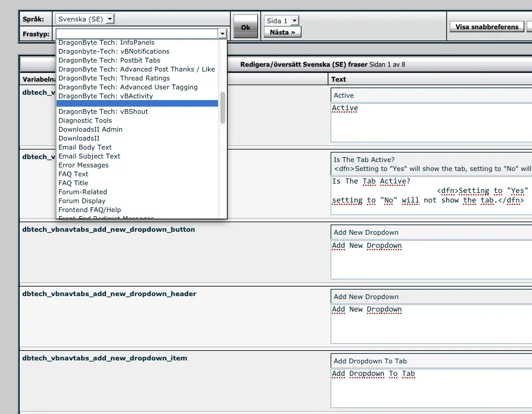Viewport: 532px width, 414px height.
Task: Edit the add_new_dropdown_button translation text area
Action: pos(431,260)
